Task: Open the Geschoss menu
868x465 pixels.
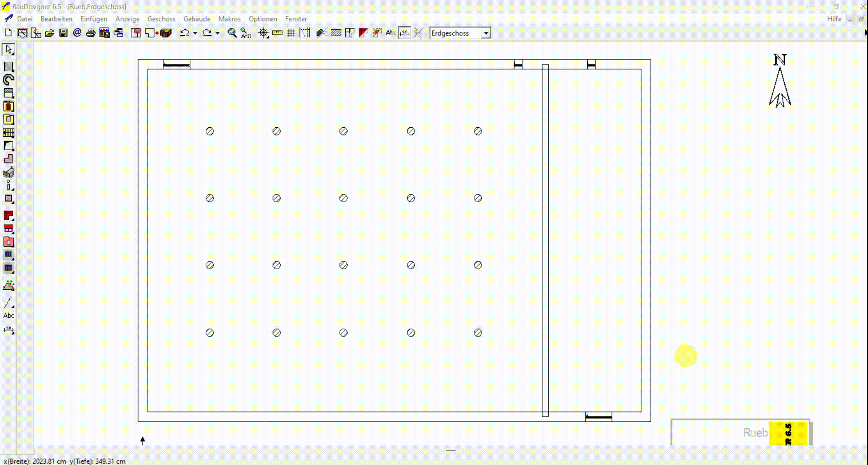Action: click(x=161, y=19)
